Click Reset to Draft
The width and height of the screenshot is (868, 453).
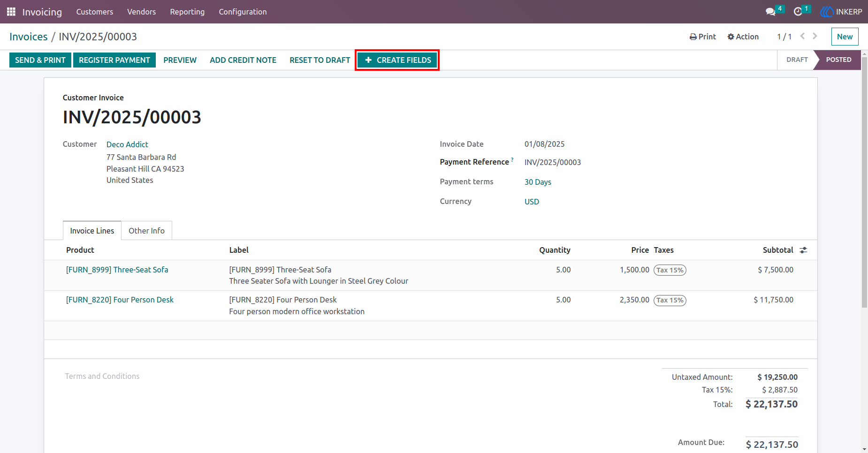pos(320,60)
